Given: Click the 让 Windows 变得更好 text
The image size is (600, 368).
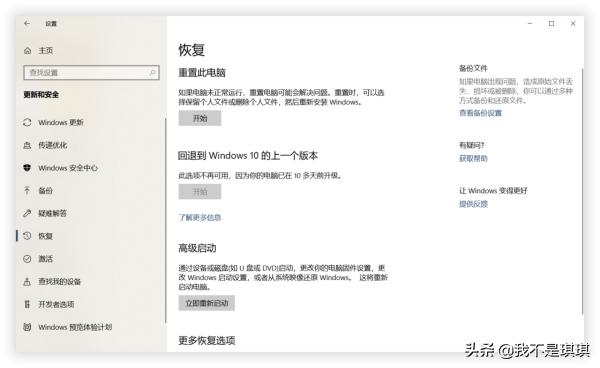Looking at the screenshot, I should pos(493,191).
